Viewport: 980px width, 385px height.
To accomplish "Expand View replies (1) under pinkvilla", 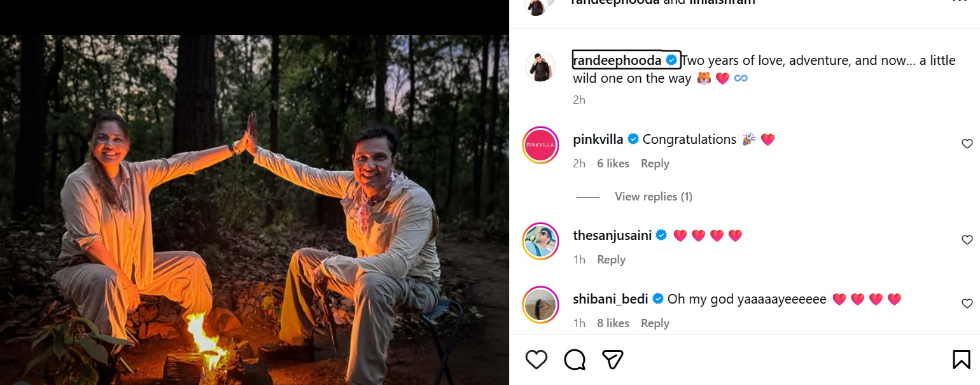I will [x=653, y=197].
